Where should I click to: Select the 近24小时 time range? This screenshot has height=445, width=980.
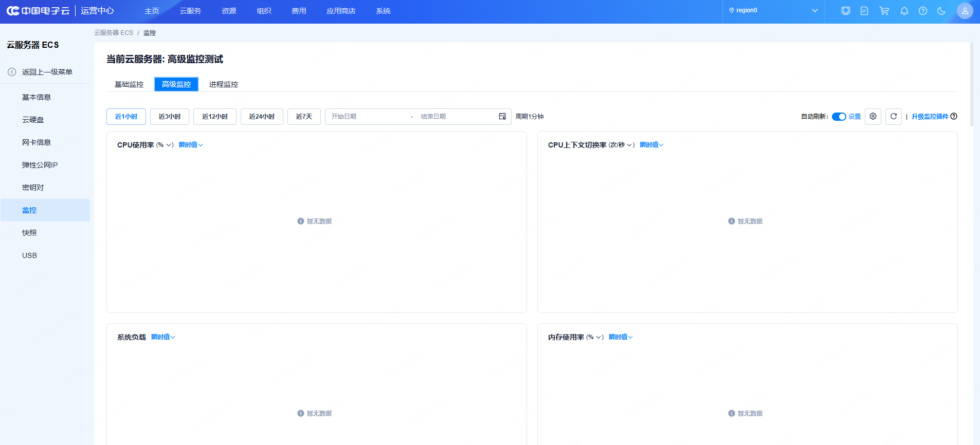pyautogui.click(x=262, y=117)
